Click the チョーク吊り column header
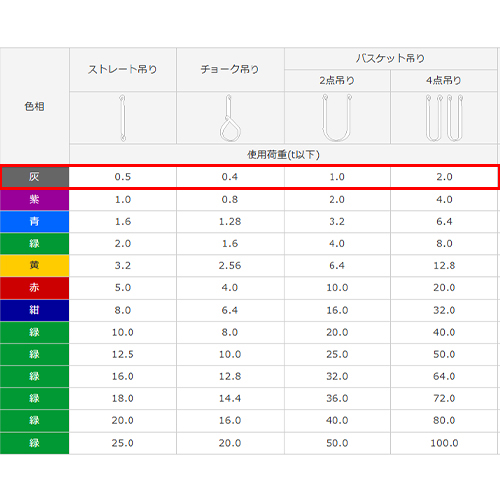This screenshot has width=500, height=500. point(230,69)
